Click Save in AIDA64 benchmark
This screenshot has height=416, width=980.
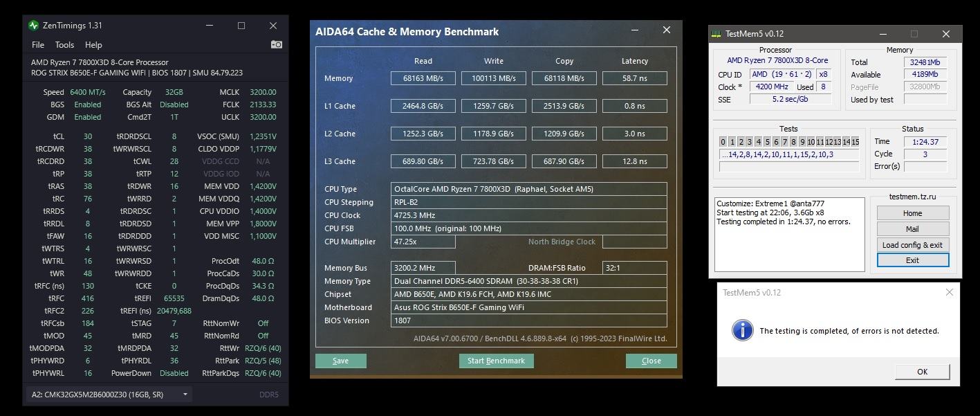tap(340, 361)
